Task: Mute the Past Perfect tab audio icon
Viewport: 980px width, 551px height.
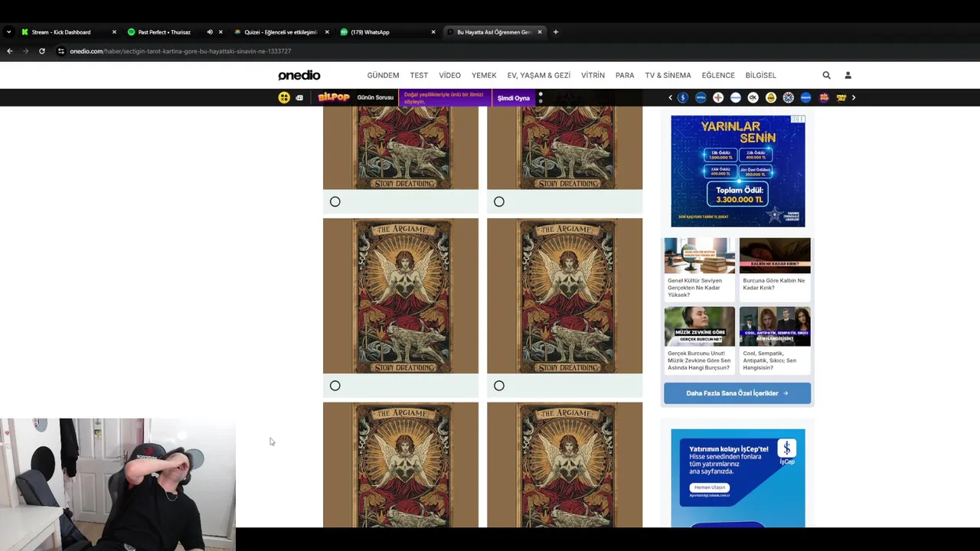Action: [x=210, y=32]
